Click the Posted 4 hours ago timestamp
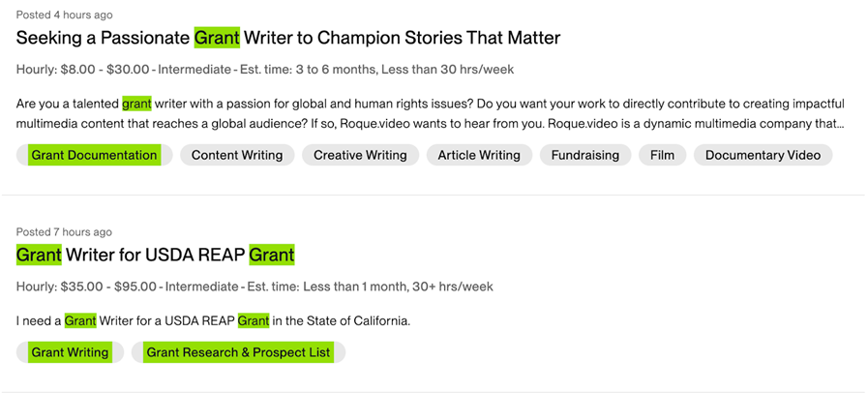 (x=65, y=15)
